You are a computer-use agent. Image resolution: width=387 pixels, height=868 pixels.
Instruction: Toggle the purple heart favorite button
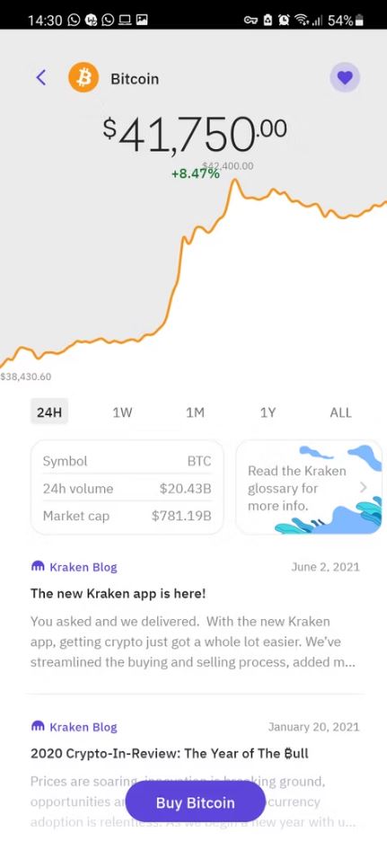pos(345,77)
